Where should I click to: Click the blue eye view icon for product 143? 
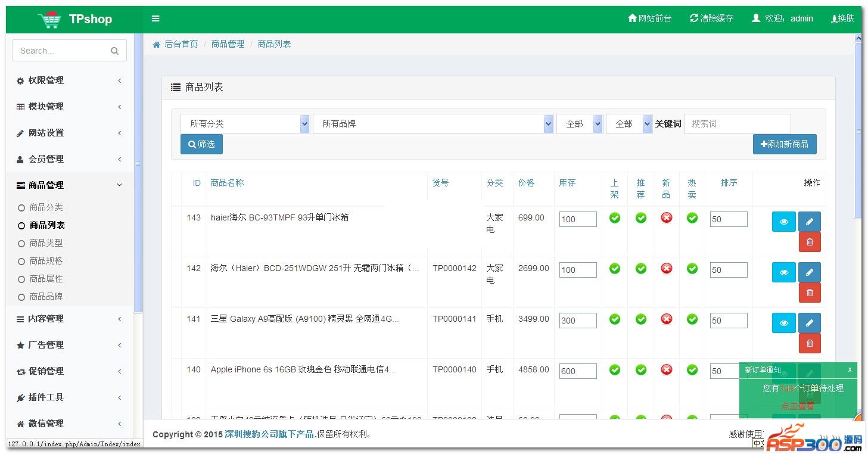click(x=783, y=222)
